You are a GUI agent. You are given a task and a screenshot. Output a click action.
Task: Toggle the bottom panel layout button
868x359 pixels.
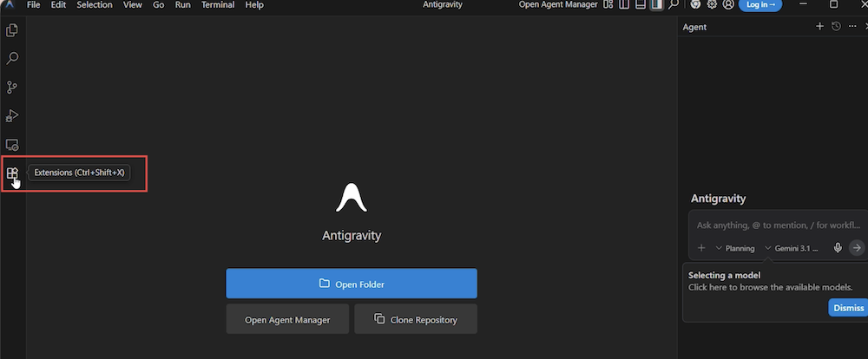(x=640, y=5)
